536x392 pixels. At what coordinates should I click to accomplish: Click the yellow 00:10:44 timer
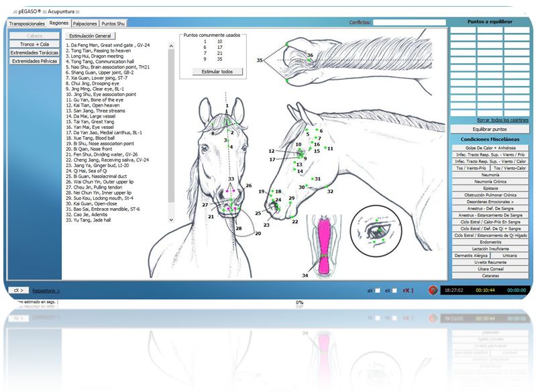485,291
